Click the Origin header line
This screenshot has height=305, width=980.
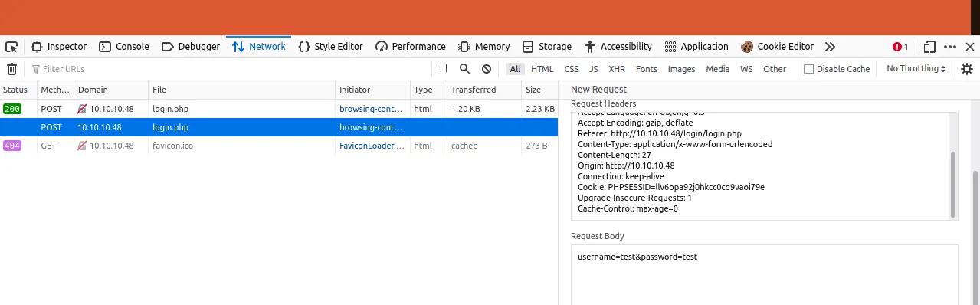[626, 166]
